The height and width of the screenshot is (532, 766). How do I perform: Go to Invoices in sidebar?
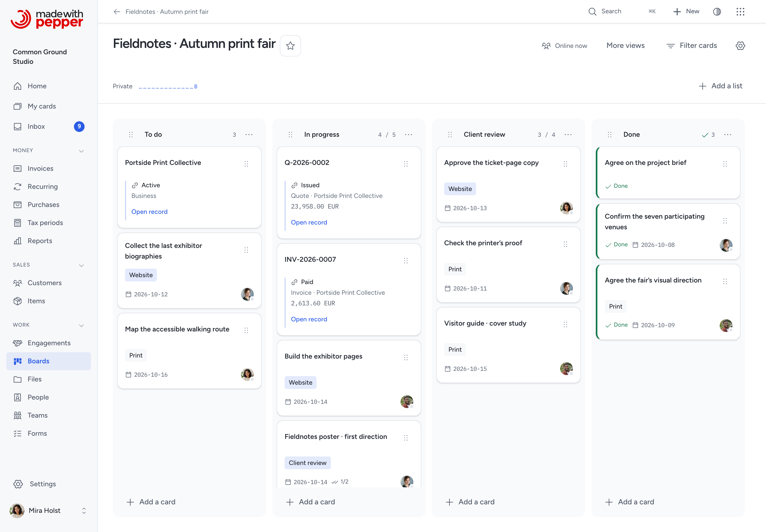pos(49,168)
